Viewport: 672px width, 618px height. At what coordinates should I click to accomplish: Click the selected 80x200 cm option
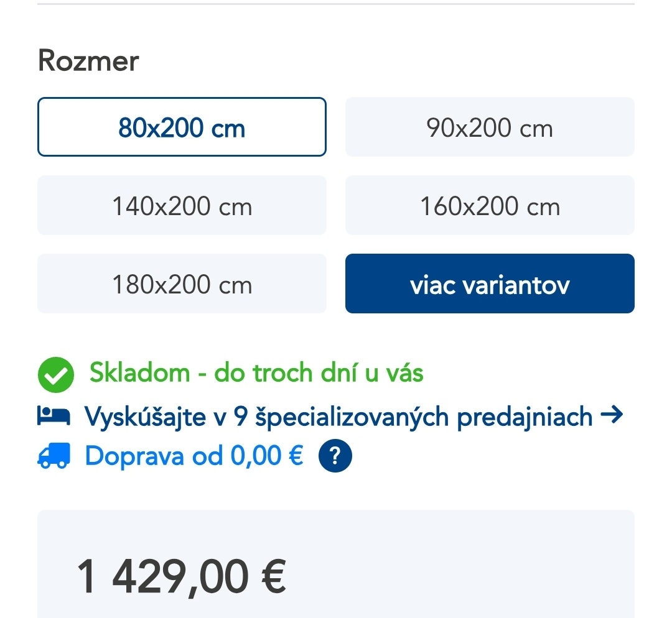[x=182, y=127]
